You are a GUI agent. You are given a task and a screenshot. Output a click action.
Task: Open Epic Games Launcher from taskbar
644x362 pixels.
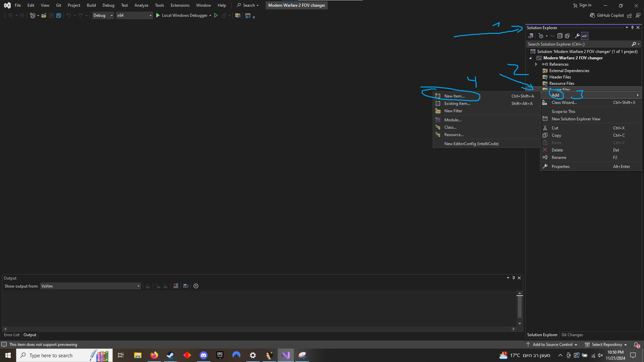(220, 355)
